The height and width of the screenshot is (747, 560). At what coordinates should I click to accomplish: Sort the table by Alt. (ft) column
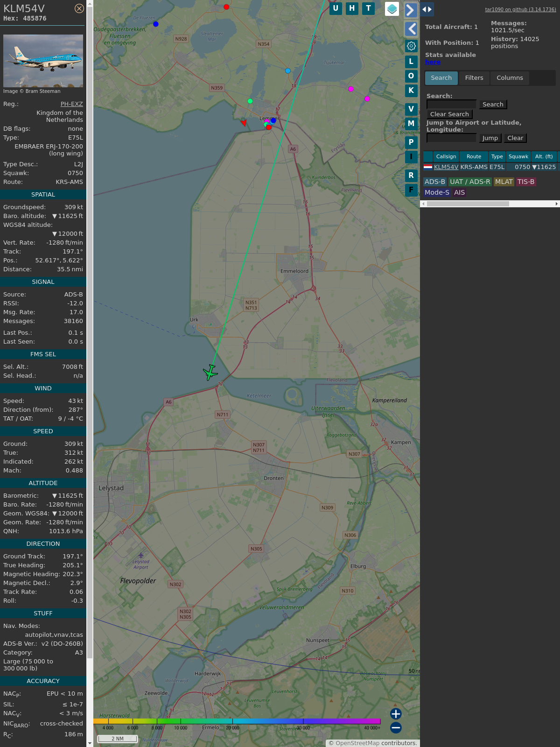point(544,157)
